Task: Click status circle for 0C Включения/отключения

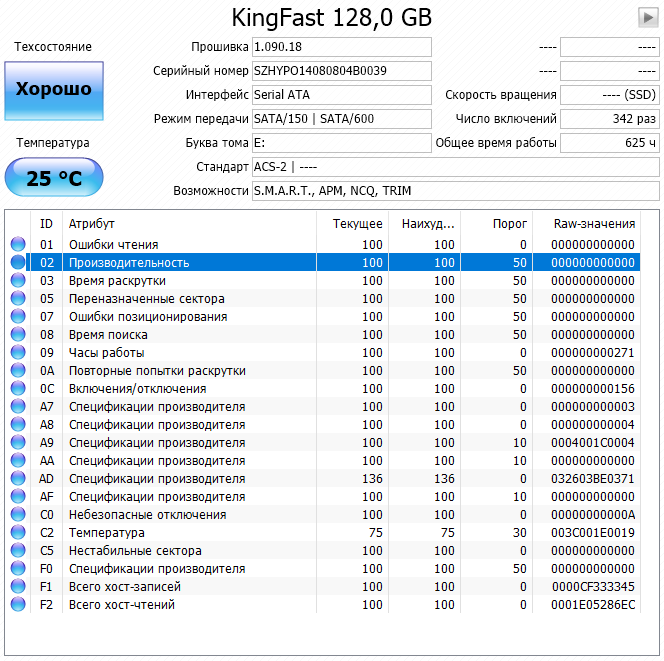Action: tap(18, 388)
